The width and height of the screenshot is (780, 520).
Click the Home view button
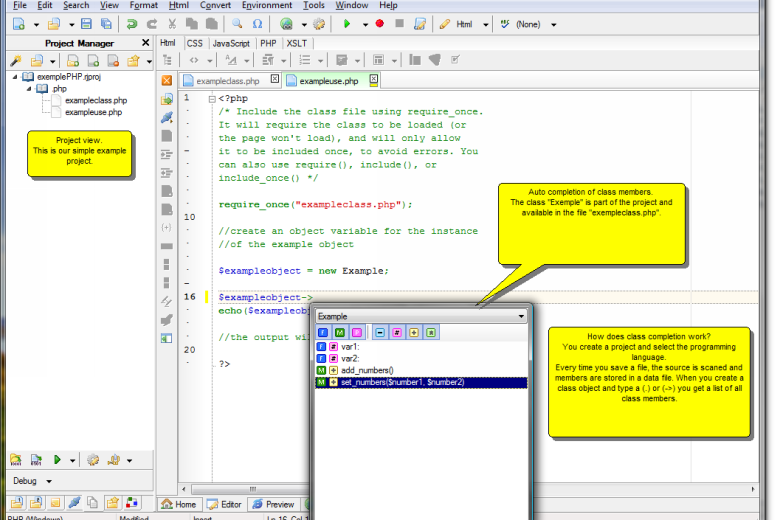179,504
